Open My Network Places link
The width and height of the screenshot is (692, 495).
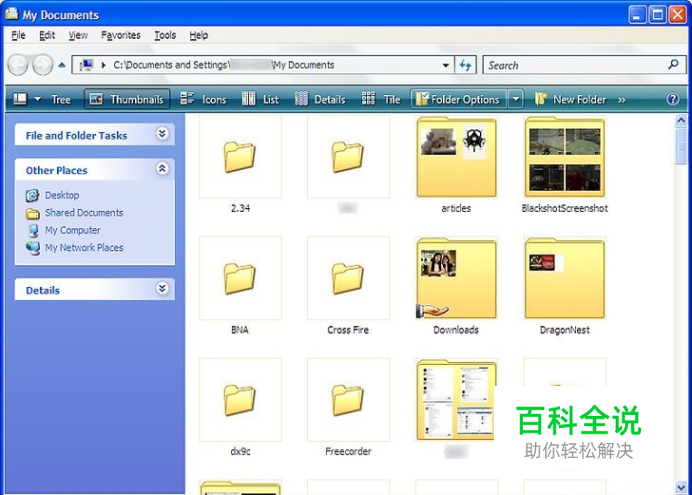[x=84, y=248]
